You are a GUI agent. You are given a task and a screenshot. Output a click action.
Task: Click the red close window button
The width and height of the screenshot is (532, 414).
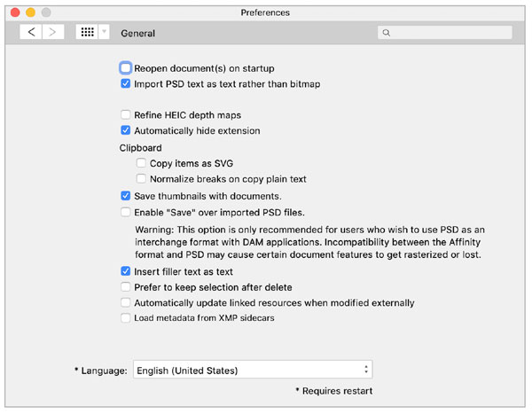click(x=12, y=12)
